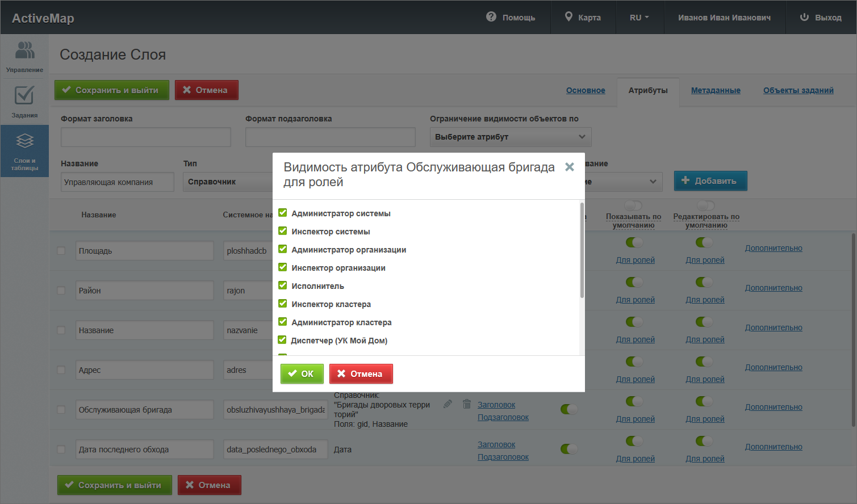Image resolution: width=857 pixels, height=504 pixels.
Task: Open the Управление users section icon
Action: click(x=24, y=51)
